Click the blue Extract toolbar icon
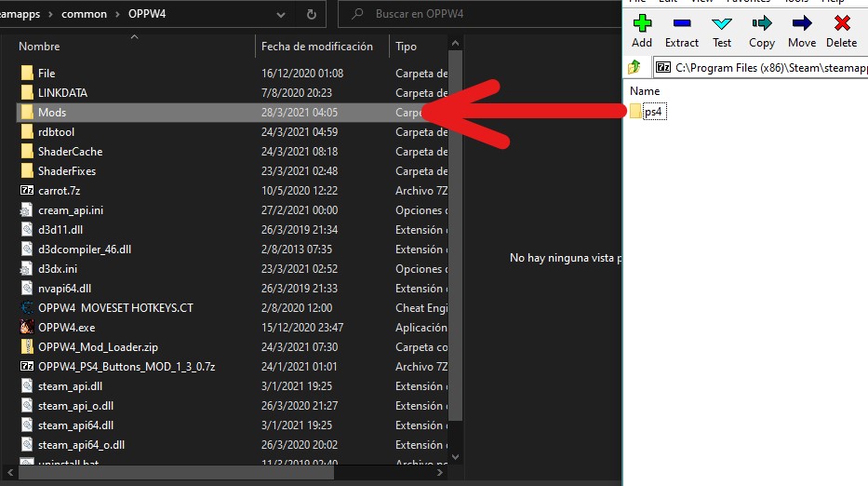This screenshot has height=486, width=868. click(x=681, y=24)
